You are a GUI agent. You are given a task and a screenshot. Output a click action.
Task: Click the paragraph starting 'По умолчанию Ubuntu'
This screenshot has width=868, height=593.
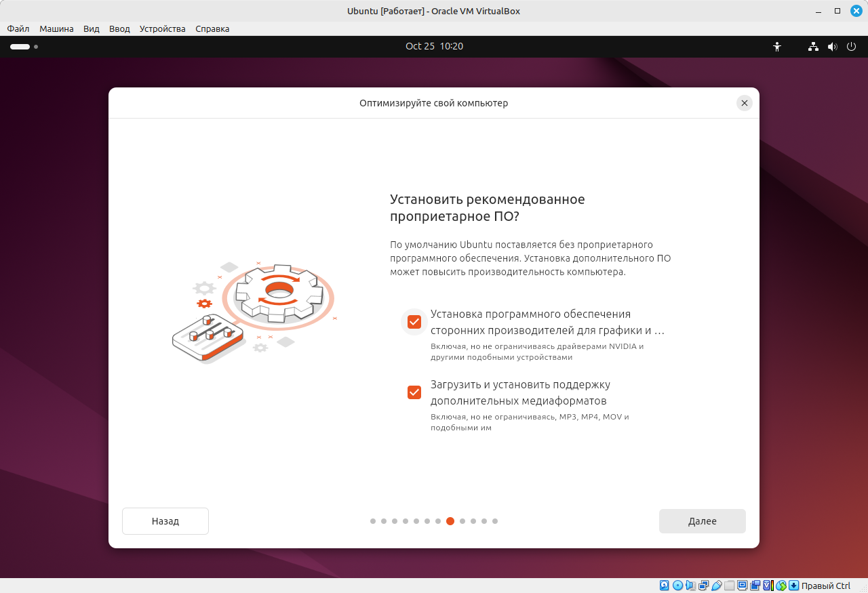tap(530, 258)
